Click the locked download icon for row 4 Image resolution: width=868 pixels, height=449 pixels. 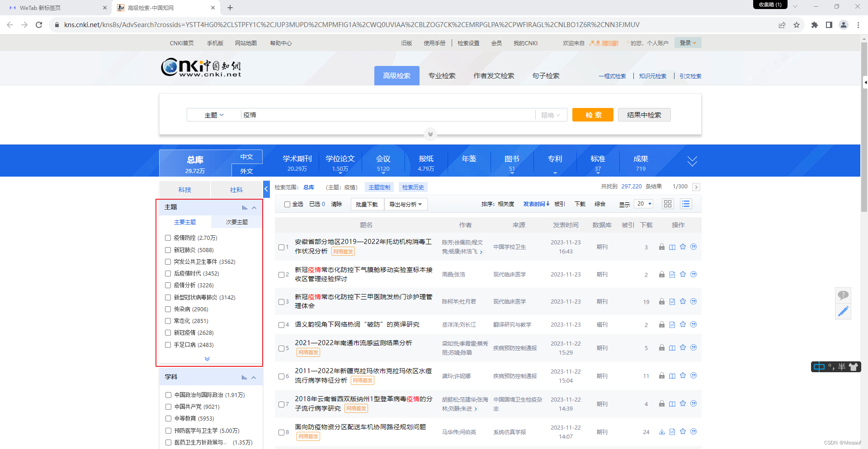(661, 325)
